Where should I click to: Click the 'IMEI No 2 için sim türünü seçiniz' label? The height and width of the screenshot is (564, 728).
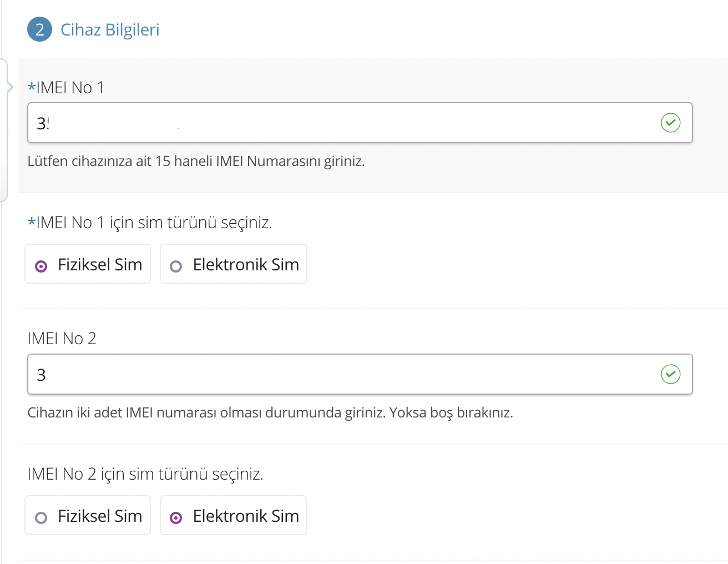click(145, 474)
